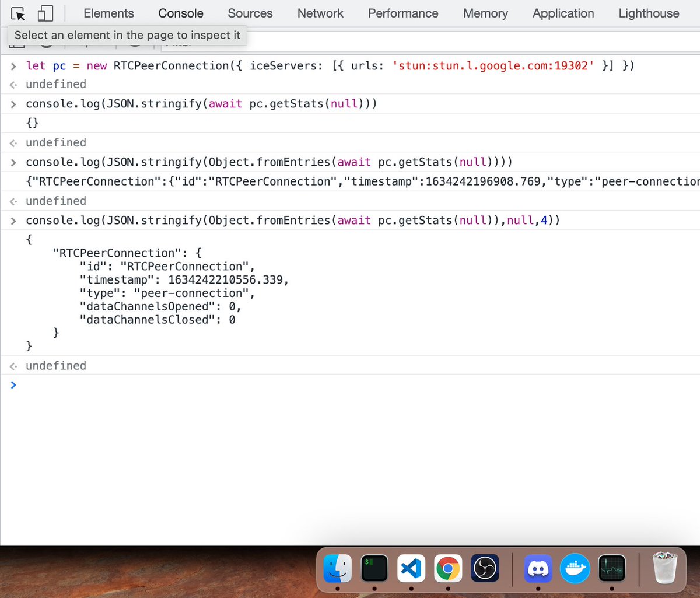Launch Visual Studio Code from the dock
Viewport: 700px width, 598px height.
point(411,568)
